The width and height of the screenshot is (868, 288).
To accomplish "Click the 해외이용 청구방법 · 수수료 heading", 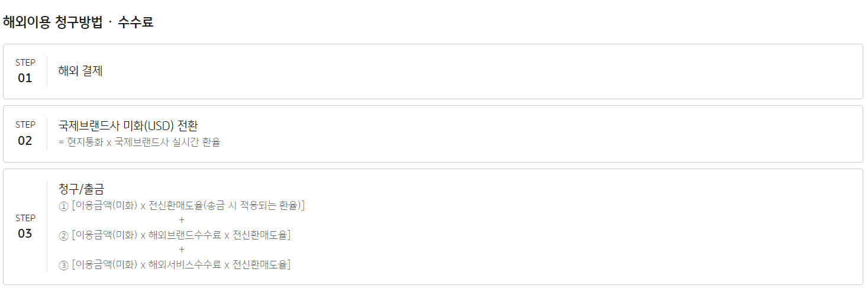I will tap(78, 22).
